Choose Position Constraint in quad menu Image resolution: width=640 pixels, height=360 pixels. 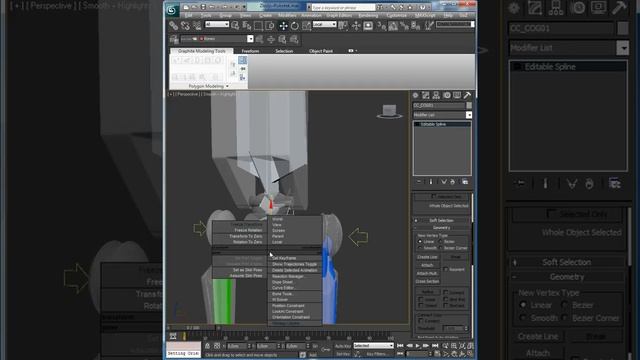[x=288, y=306]
